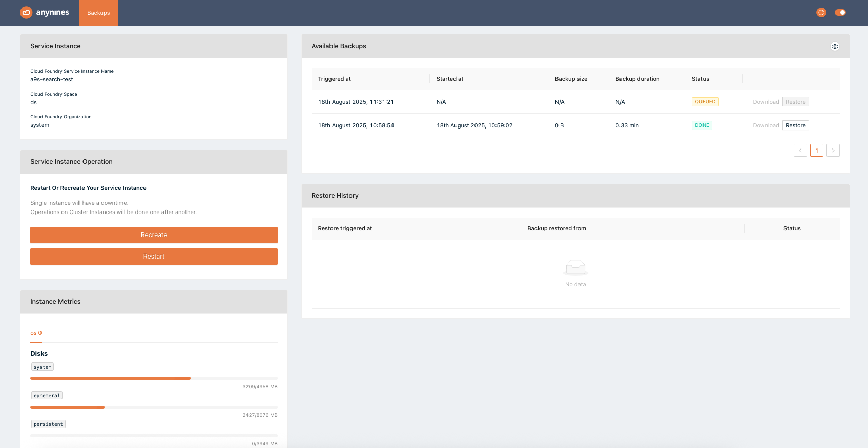
Task: Go to next page of backups
Action: click(x=833, y=151)
